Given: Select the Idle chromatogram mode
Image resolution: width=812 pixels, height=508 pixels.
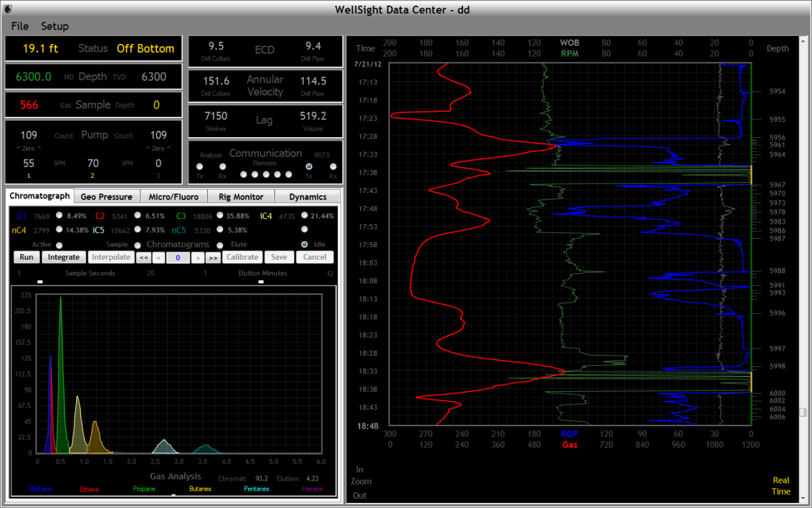Looking at the screenshot, I should (x=304, y=244).
